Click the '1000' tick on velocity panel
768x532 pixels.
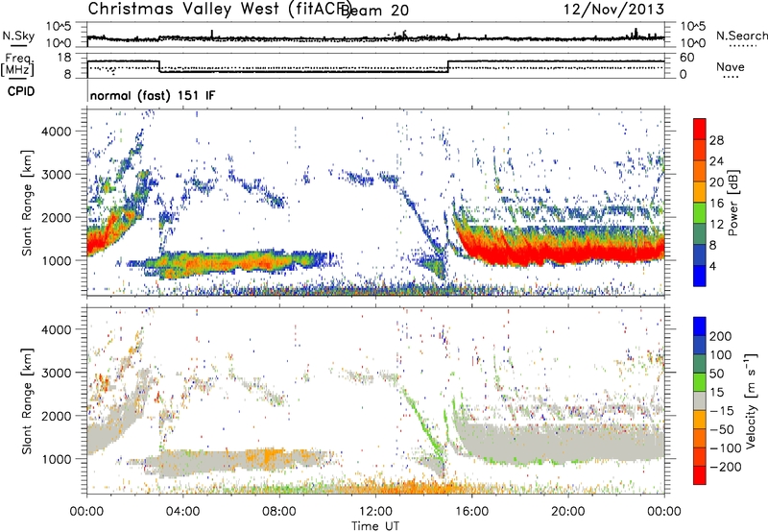click(x=56, y=459)
